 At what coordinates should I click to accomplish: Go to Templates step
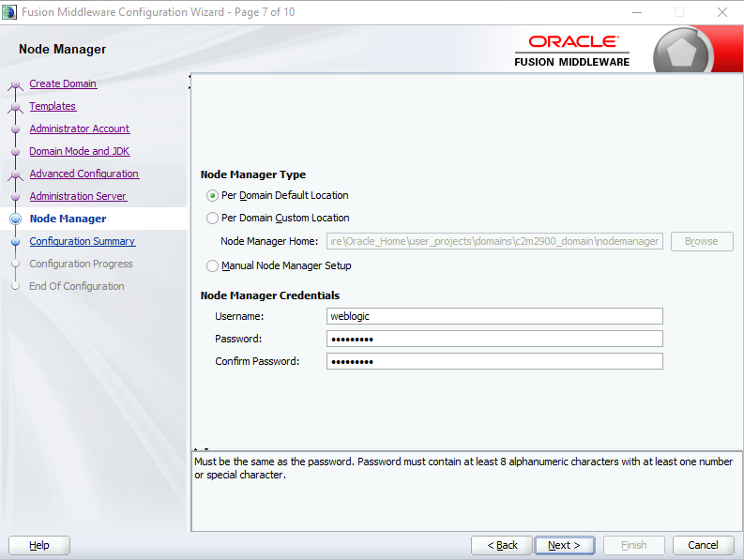53,106
